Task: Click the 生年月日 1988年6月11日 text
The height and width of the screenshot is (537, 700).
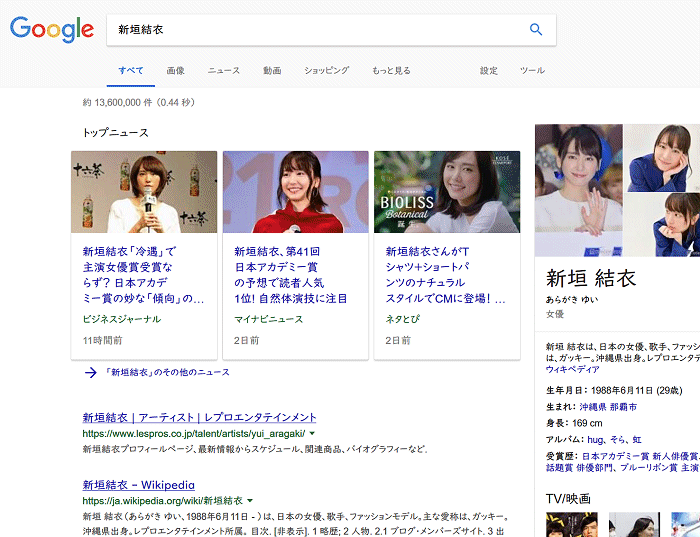Action: (x=614, y=391)
